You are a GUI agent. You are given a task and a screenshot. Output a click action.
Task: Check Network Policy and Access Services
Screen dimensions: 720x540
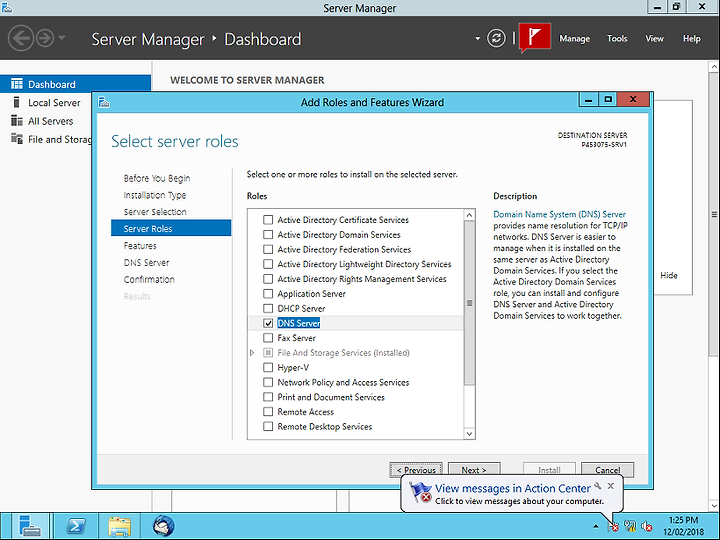point(268,382)
